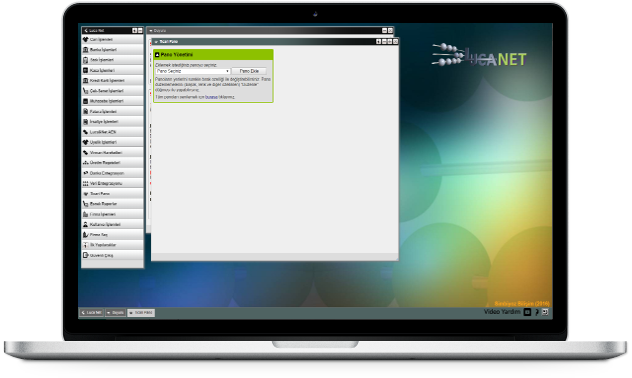Switch to Luca Net taskbar item

[x=91, y=312]
